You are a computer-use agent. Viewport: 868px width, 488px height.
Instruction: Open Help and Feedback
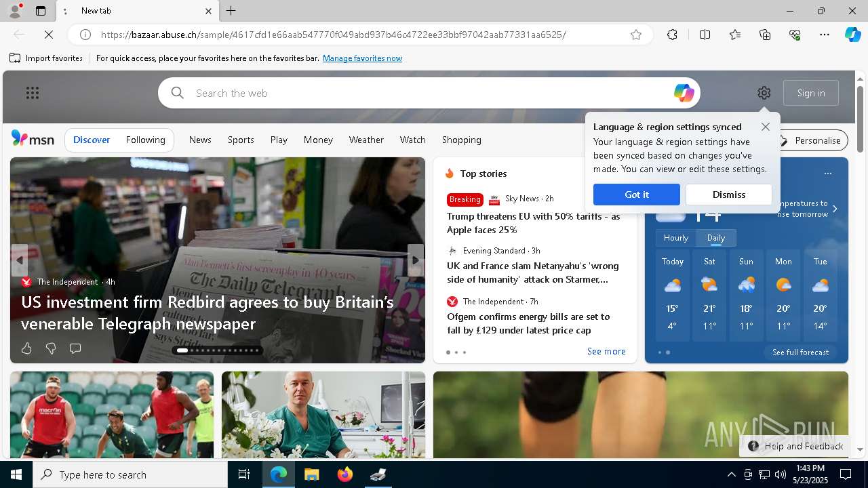[795, 446]
